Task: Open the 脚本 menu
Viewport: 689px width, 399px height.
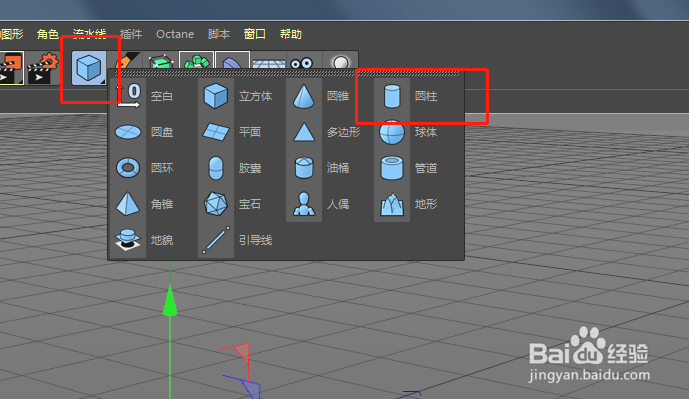Action: tap(219, 34)
